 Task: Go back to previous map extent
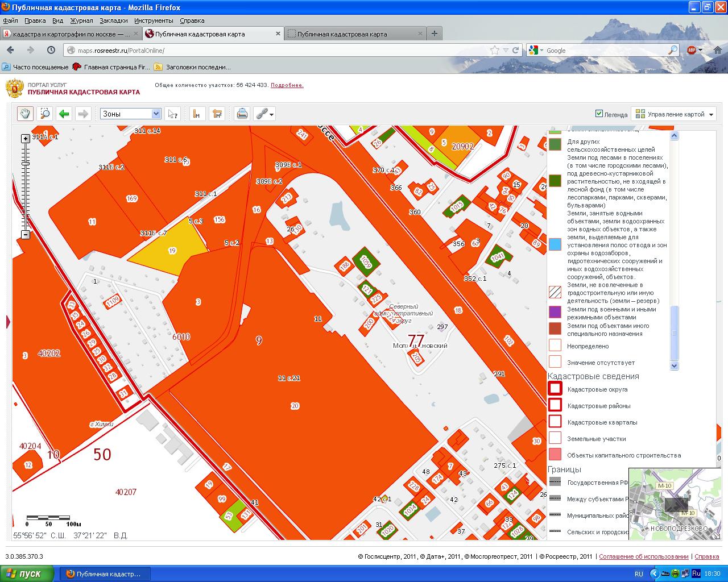[64, 114]
